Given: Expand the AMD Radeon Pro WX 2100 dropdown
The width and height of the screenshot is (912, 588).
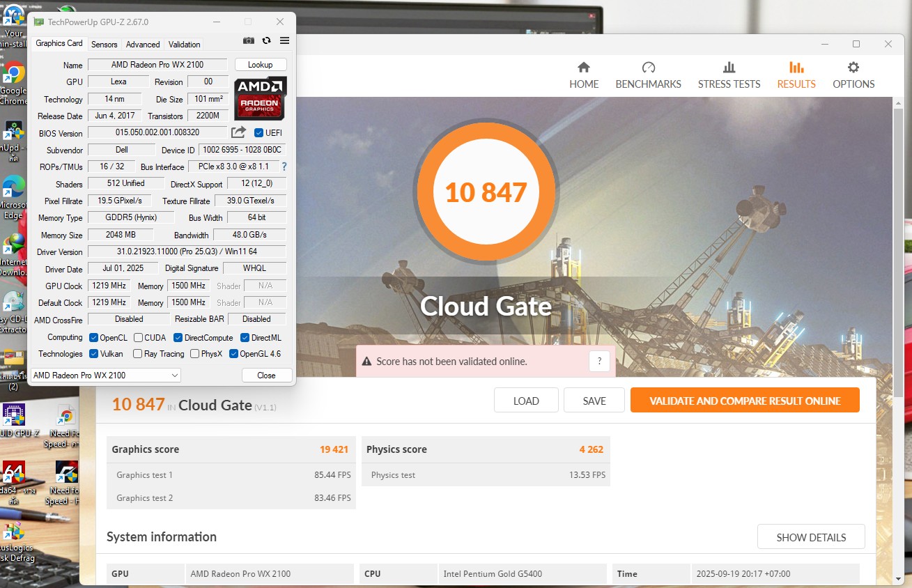Looking at the screenshot, I should click(x=106, y=376).
